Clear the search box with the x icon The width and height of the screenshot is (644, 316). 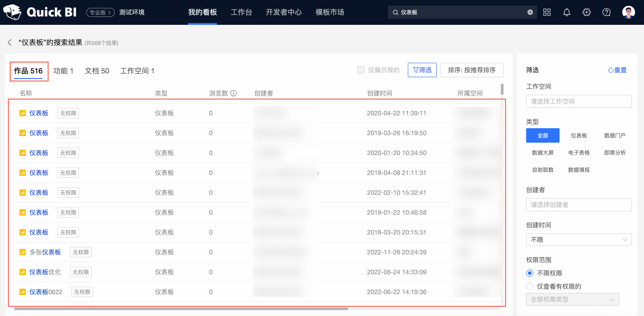pyautogui.click(x=530, y=12)
